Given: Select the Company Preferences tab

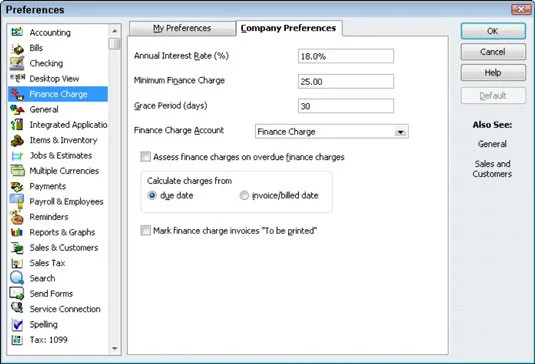Looking at the screenshot, I should (289, 28).
